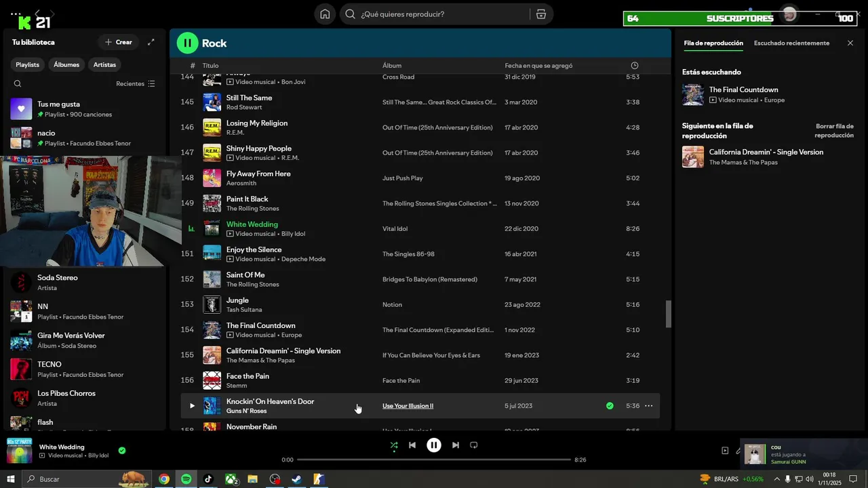Viewport: 868px width, 488px height.
Task: Open the now playing view icon
Action: (x=725, y=451)
